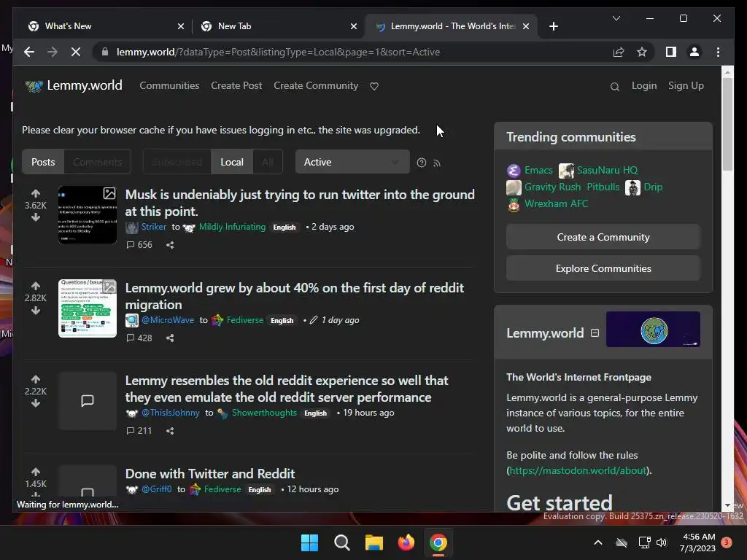This screenshot has width=747, height=560.
Task: Click the Lemmy search magnifier icon
Action: point(614,87)
